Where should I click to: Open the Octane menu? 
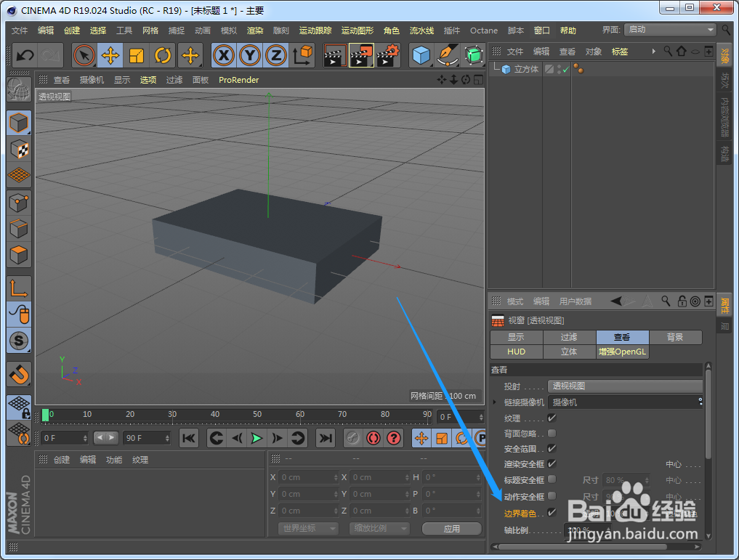point(483,30)
